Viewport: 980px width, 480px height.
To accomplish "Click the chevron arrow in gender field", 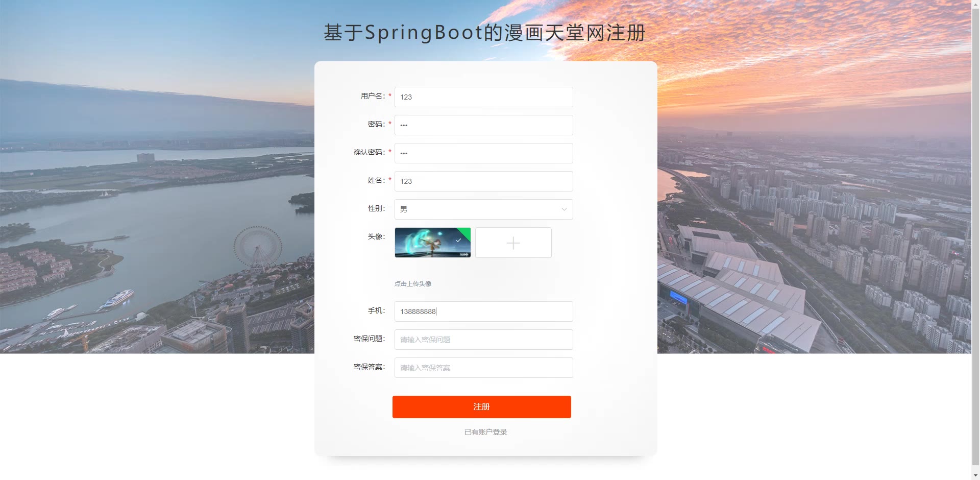I will (x=564, y=209).
